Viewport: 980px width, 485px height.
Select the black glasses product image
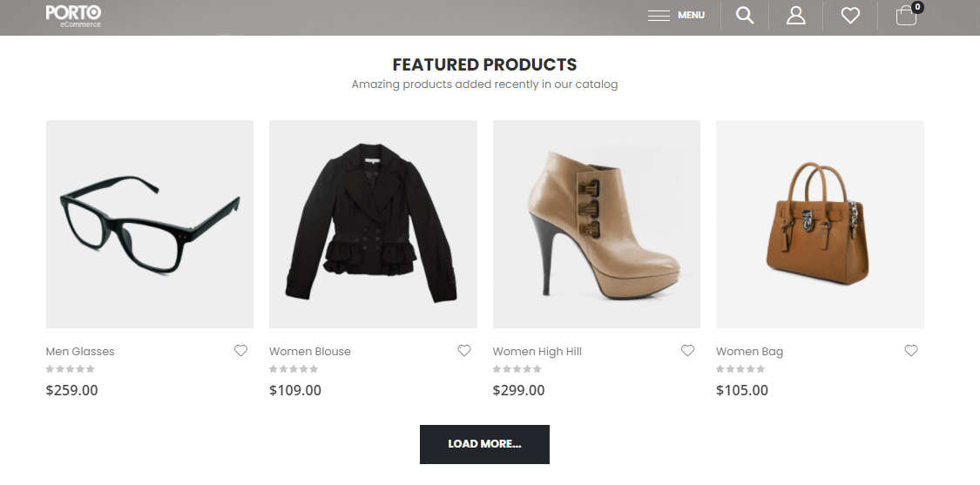point(150,224)
